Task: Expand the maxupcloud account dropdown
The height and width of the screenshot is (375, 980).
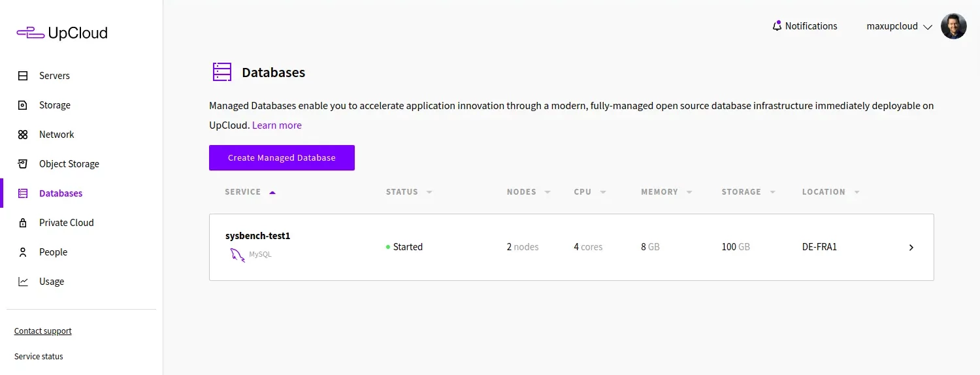Action: (900, 27)
